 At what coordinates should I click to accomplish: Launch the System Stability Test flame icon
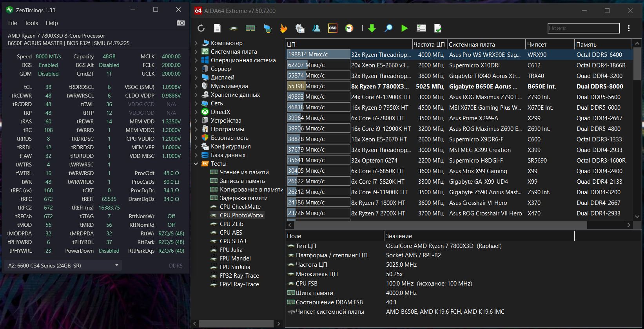(x=283, y=28)
